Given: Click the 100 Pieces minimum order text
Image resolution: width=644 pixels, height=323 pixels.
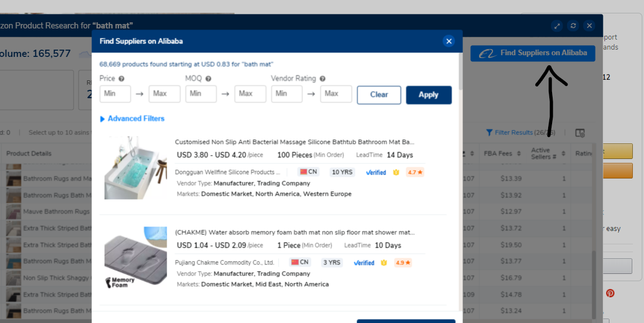Looking at the screenshot, I should click(x=295, y=155).
